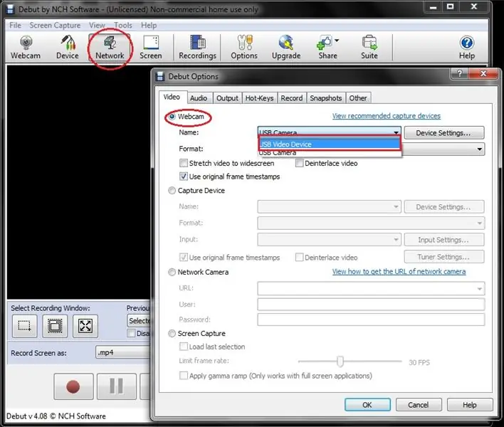Open View how to get URL link
Screen dimensions: 504x427
pyautogui.click(x=399, y=272)
